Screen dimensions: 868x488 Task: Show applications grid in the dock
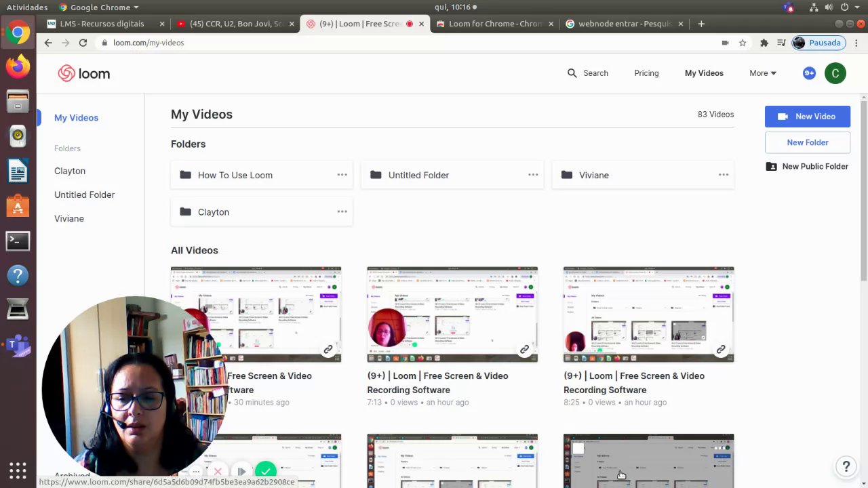click(x=18, y=470)
